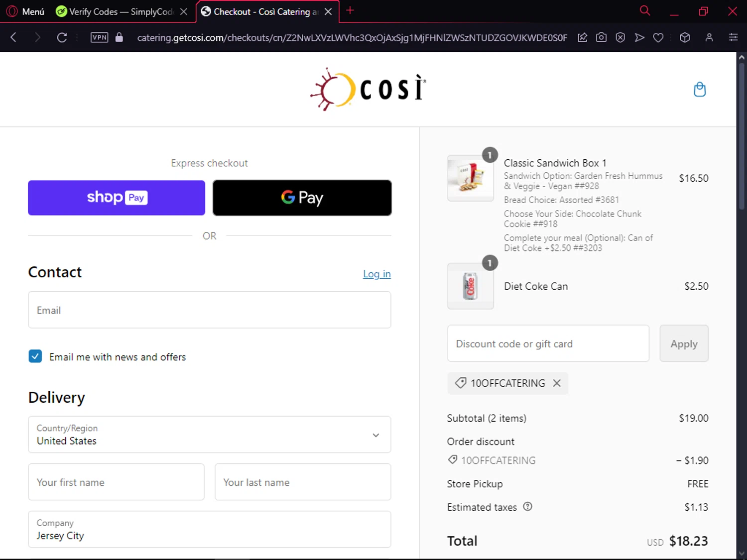
Task: Click the scrollbar up arrow
Action: [x=742, y=57]
